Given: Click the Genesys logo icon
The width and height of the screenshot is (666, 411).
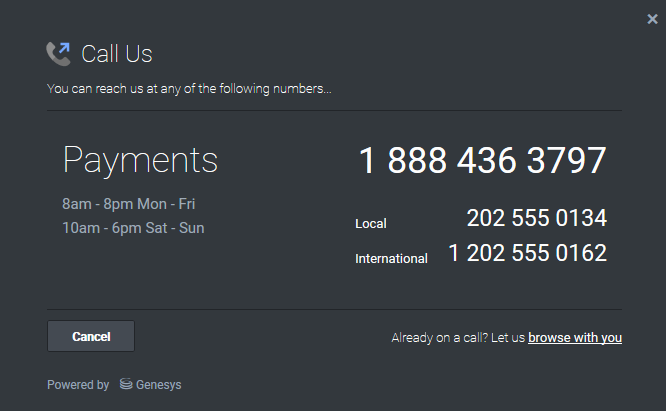Looking at the screenshot, I should (x=126, y=385).
